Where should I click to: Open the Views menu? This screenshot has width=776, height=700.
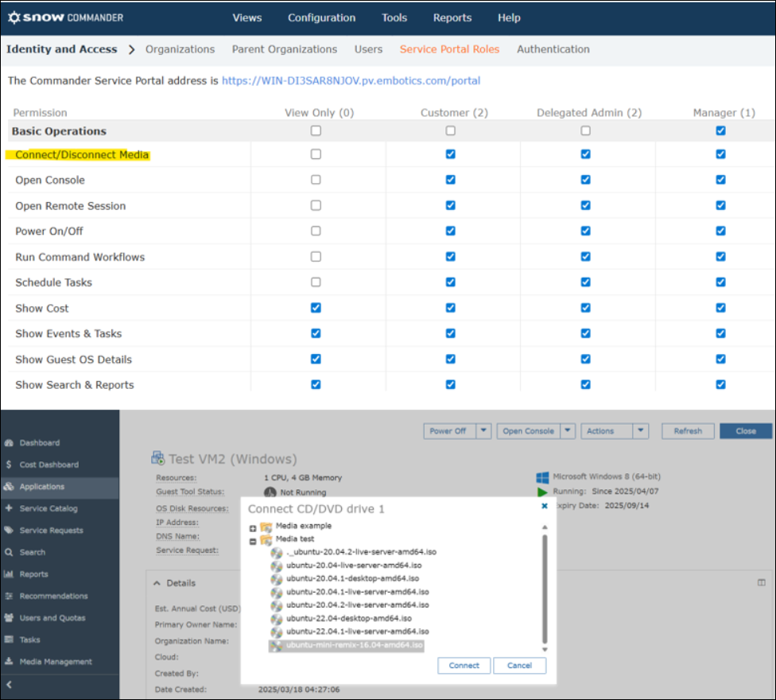[x=247, y=17]
